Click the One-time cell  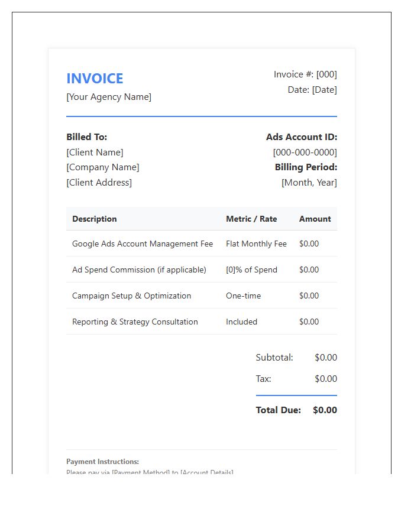[243, 296]
